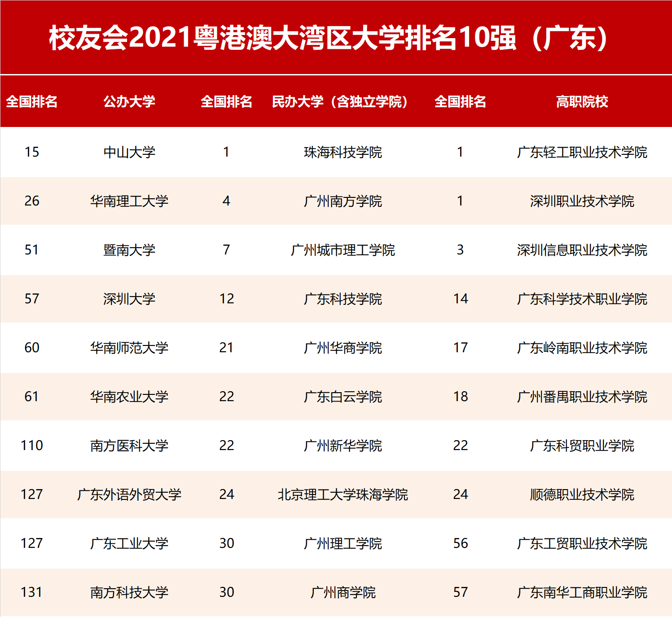Click 广州南方学院 cell
Viewport: 672px width, 617px height.
[343, 201]
